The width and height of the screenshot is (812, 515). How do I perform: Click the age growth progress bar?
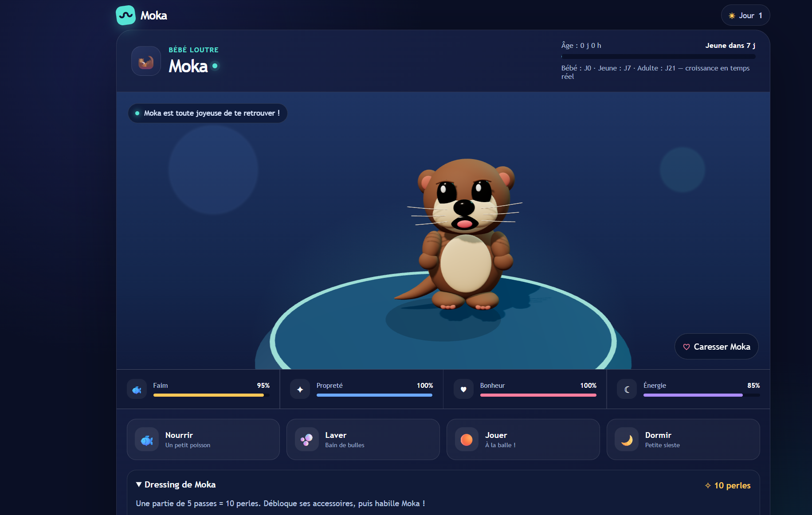pyautogui.click(x=659, y=57)
